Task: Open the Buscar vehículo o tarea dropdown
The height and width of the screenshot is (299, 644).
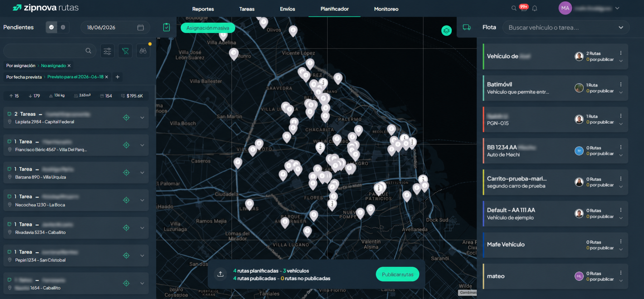Action: click(x=621, y=28)
